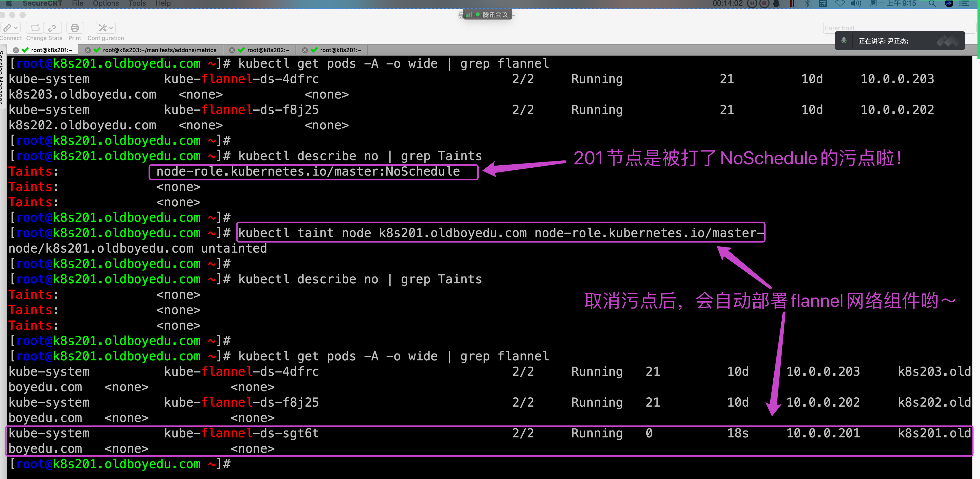
Task: Close the root@k8s202:~ session tab
Action: [x=232, y=50]
